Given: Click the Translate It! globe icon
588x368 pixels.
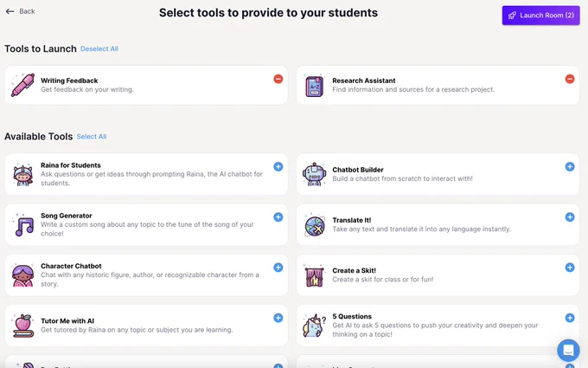Looking at the screenshot, I should (314, 225).
